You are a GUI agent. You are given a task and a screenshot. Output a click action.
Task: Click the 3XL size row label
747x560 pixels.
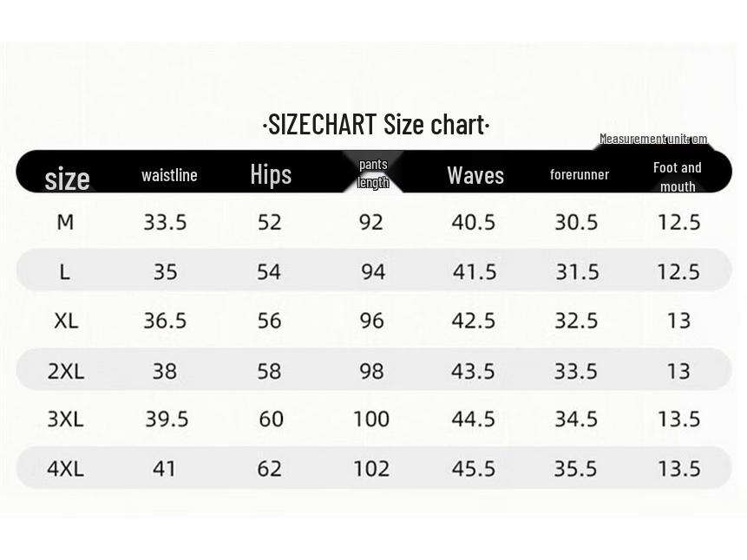[x=66, y=419]
